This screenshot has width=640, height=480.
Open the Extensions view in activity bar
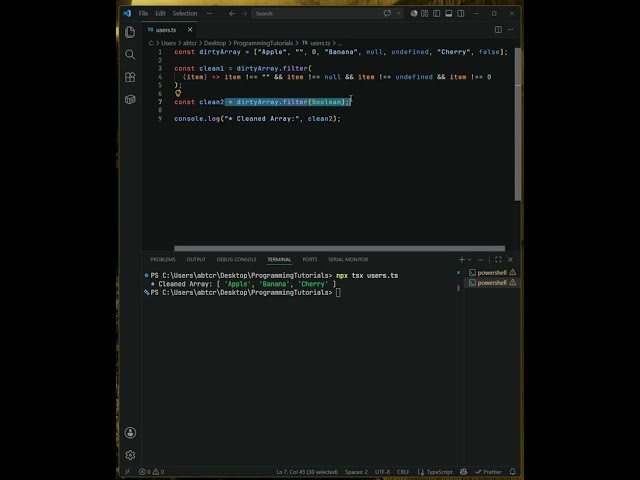coord(130,77)
